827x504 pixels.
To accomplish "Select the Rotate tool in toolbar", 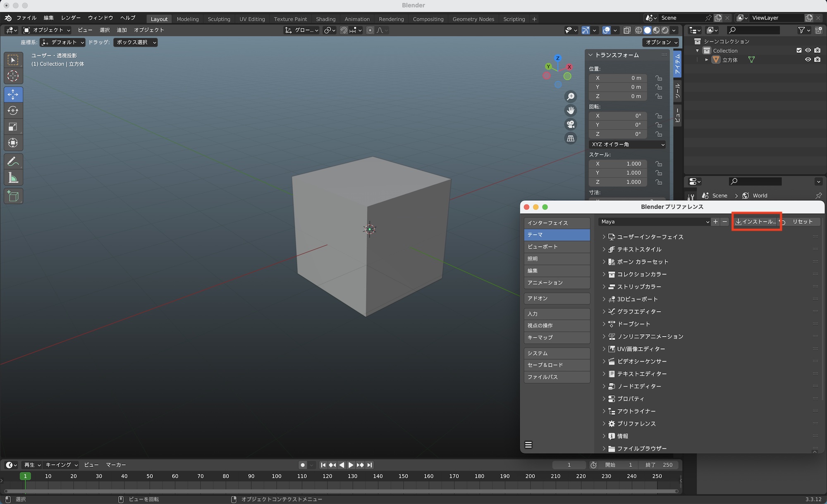I will (13, 111).
